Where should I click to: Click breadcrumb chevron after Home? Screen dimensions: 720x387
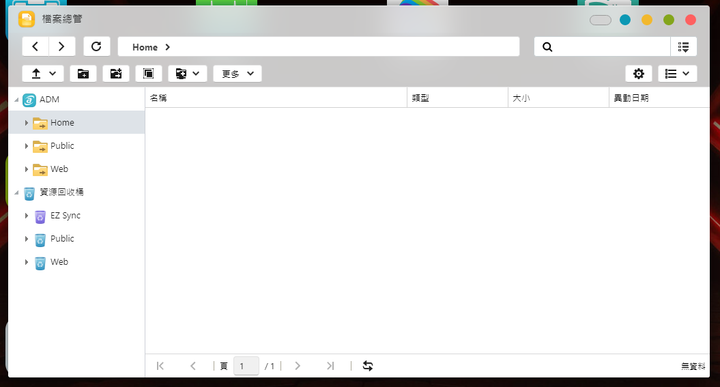pos(168,47)
